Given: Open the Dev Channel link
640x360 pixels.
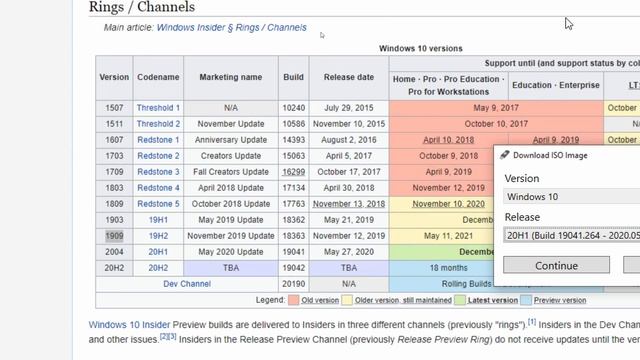Looking at the screenshot, I should [187, 284].
